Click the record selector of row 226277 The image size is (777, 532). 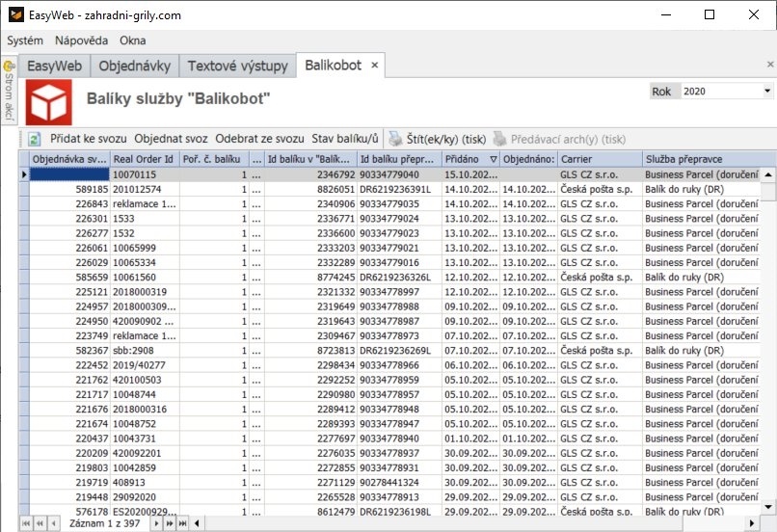pyautogui.click(x=24, y=233)
